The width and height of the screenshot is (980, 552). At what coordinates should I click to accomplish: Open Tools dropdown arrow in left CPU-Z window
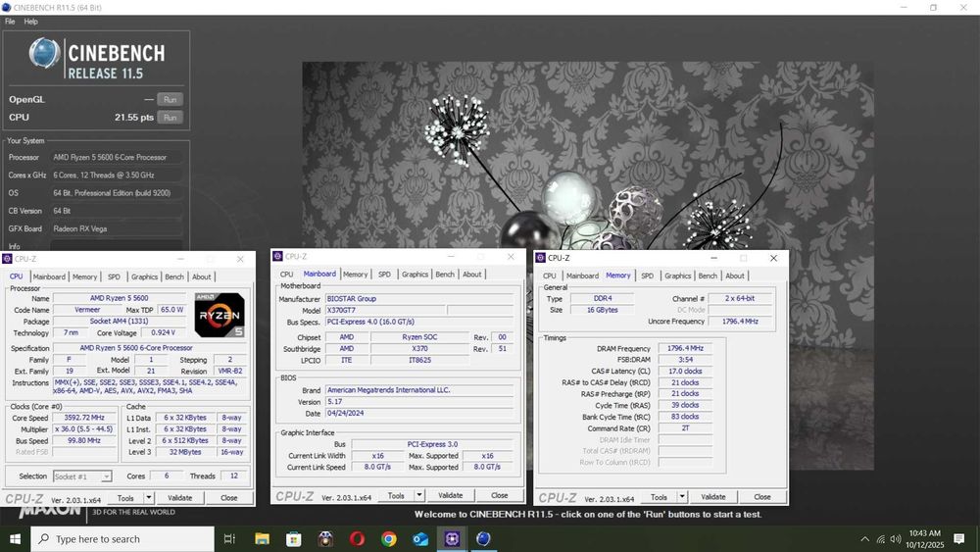point(149,498)
